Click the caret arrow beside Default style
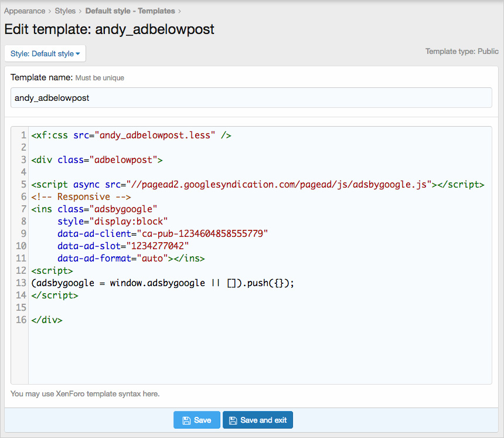The image size is (504, 438). pos(78,54)
